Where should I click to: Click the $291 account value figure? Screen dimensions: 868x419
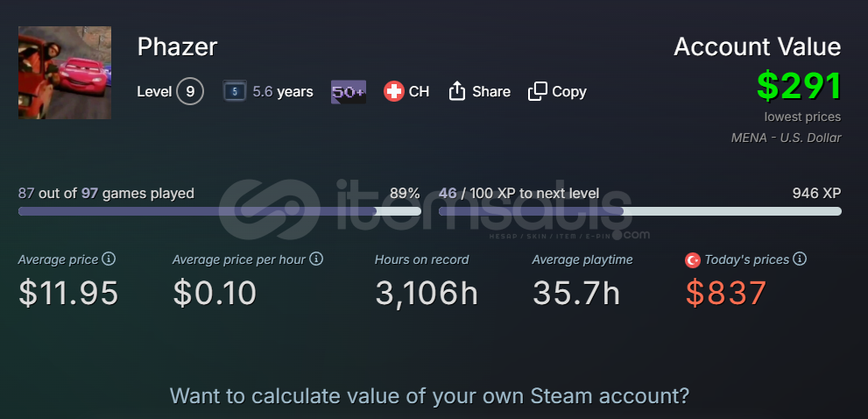tap(800, 87)
